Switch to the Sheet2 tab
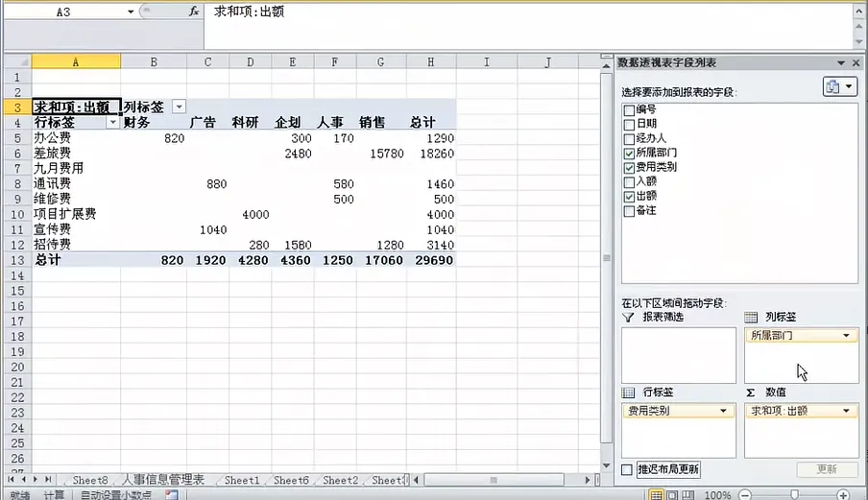Viewport: 868px width, 500px height. point(341,480)
